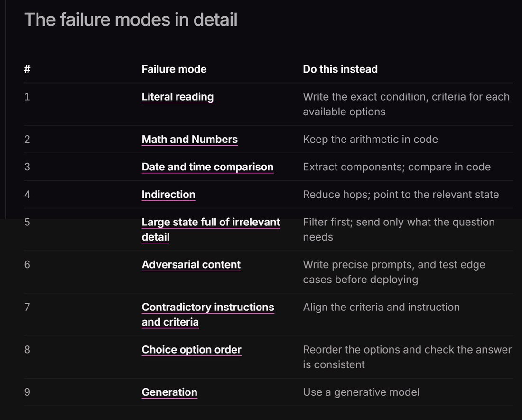Click the # column header
Image resolution: width=522 pixels, height=420 pixels.
(x=28, y=69)
